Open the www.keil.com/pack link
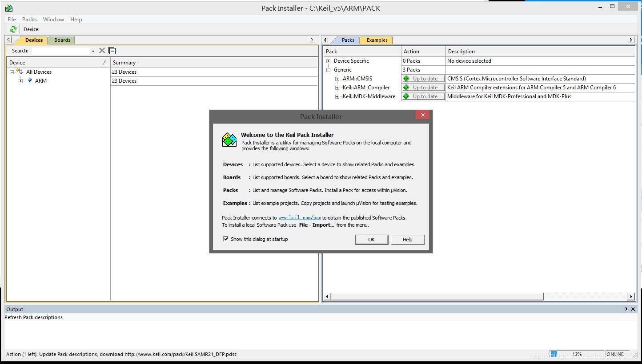This screenshot has height=364, width=642. coord(300,218)
